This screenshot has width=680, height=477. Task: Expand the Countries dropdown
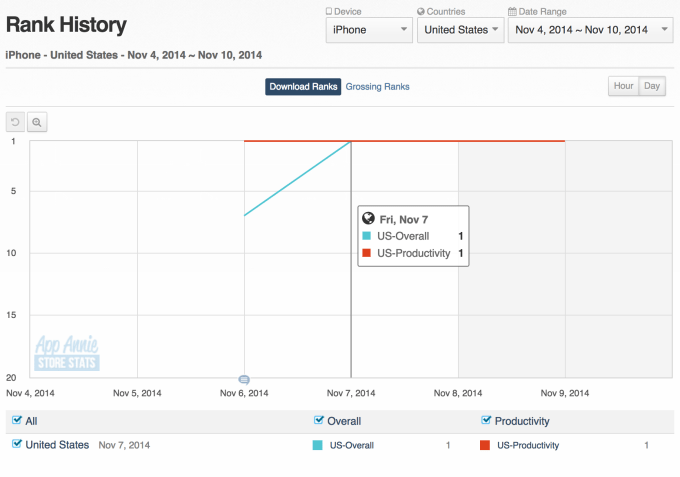460,30
